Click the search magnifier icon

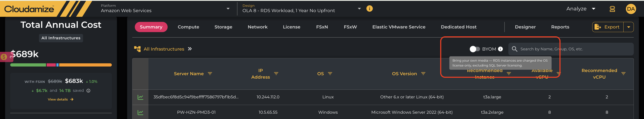click(x=514, y=49)
